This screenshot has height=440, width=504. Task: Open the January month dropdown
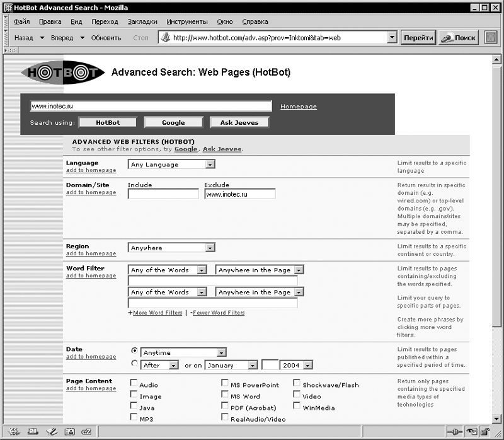pyautogui.click(x=231, y=365)
